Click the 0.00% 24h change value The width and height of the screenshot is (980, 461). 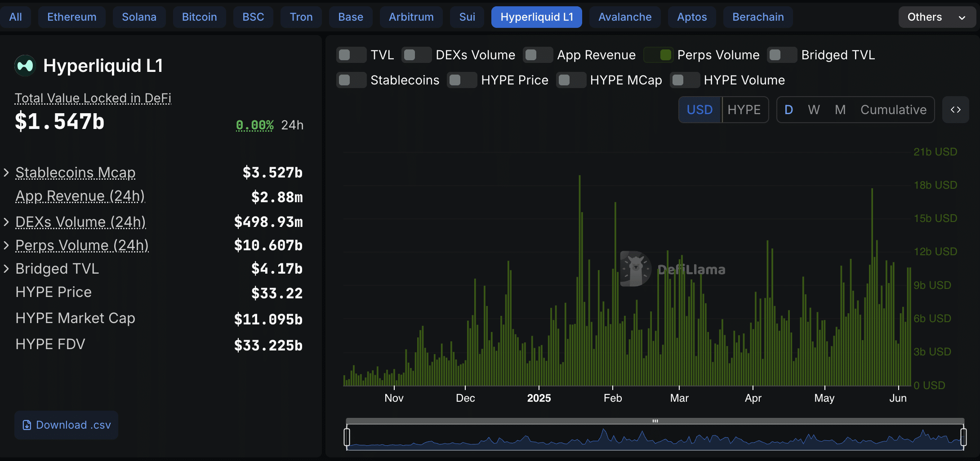255,125
